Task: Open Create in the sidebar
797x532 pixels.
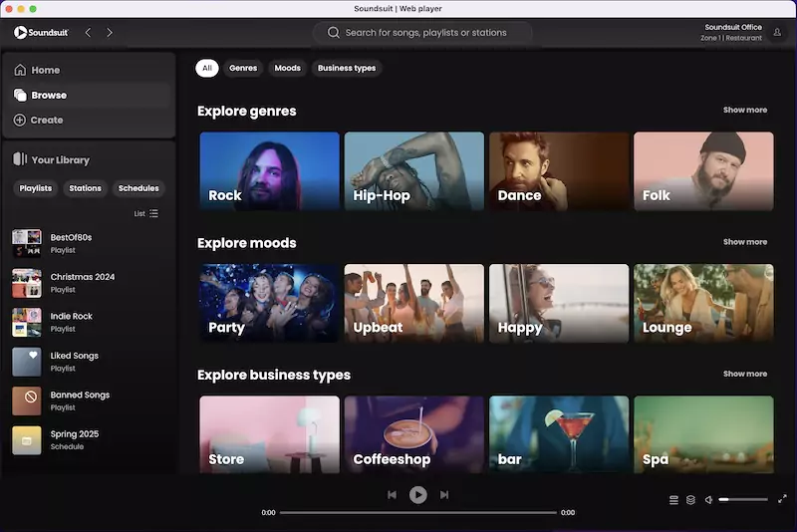Action: (46, 121)
